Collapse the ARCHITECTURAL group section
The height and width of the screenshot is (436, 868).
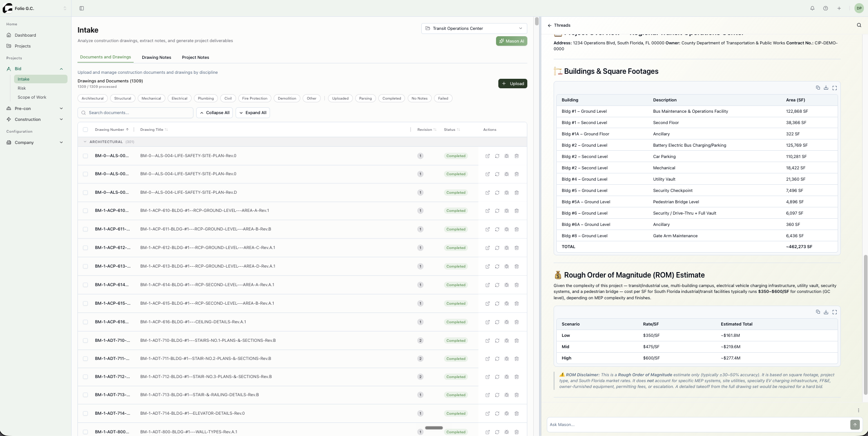tap(85, 142)
